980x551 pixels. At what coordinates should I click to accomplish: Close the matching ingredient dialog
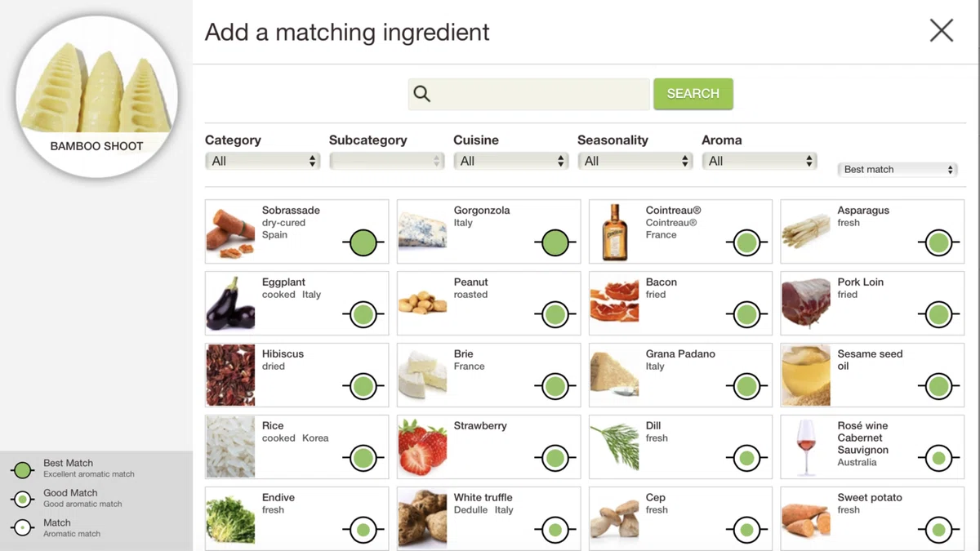pyautogui.click(x=942, y=30)
